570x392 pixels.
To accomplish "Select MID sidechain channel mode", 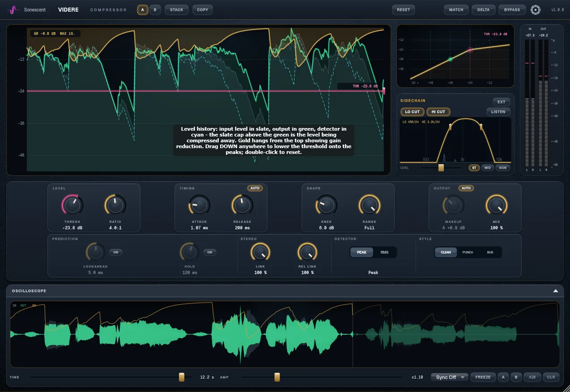I will click(x=488, y=168).
